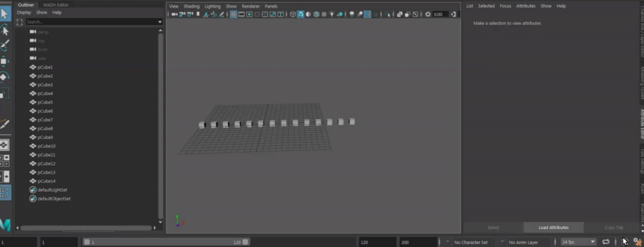Screen dimensions: 644x247
Task: Toggle Motion blur icon
Action: (x=360, y=14)
